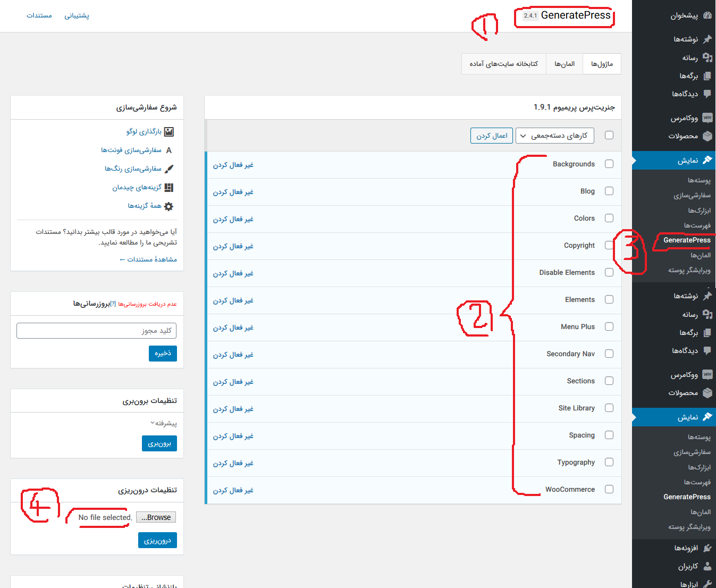Tick the Site Library checkbox
716x588 pixels.
click(x=609, y=408)
